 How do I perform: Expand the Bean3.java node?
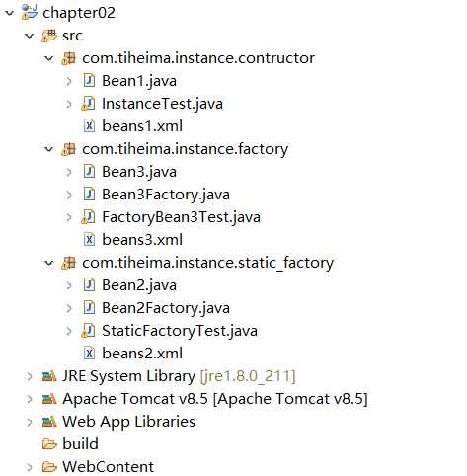[x=69, y=172]
